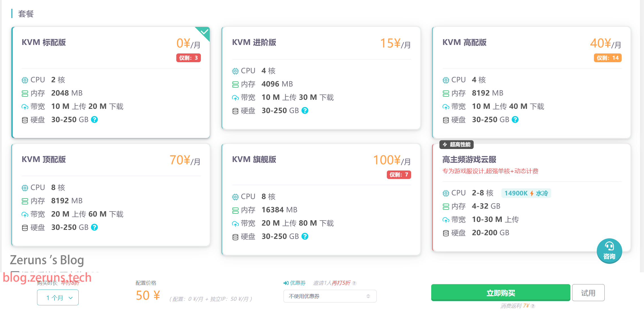Click help icon beside KVM 标配版 disk size

point(95,120)
